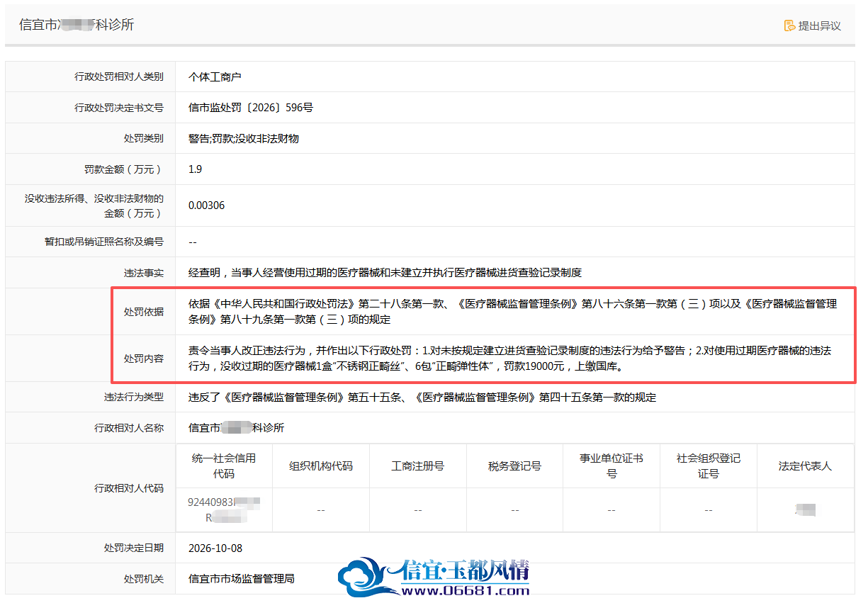Click the decision date 2026-10-08
868x603 pixels.
pyautogui.click(x=215, y=548)
